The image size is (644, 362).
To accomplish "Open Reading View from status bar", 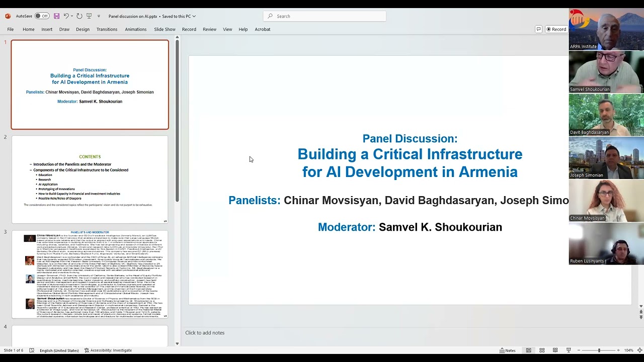I will tap(555, 350).
